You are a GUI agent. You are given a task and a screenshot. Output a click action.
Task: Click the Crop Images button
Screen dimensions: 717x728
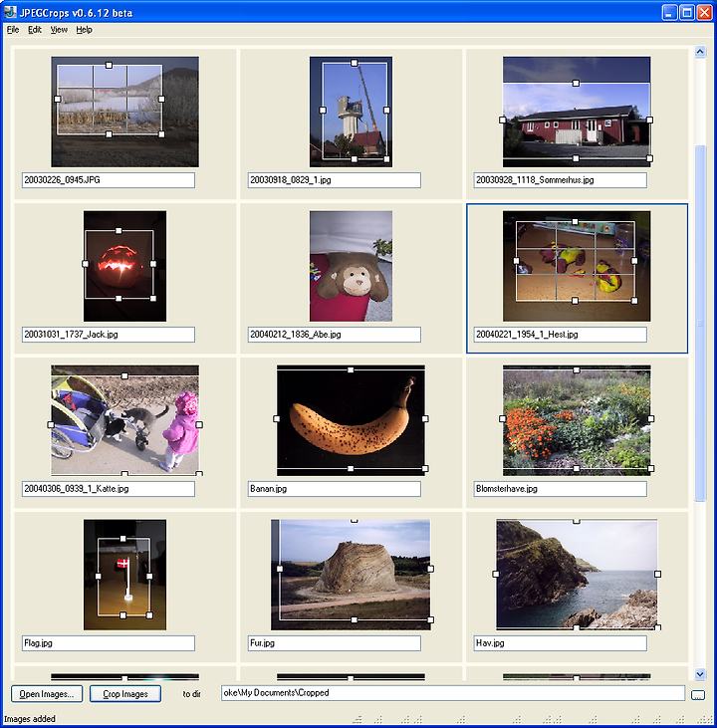click(125, 694)
